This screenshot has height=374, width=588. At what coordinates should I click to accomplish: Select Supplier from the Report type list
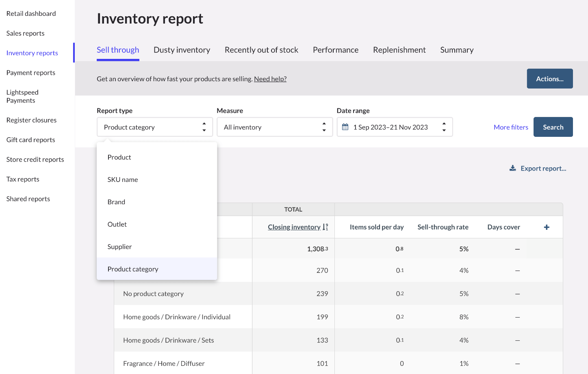tap(119, 246)
